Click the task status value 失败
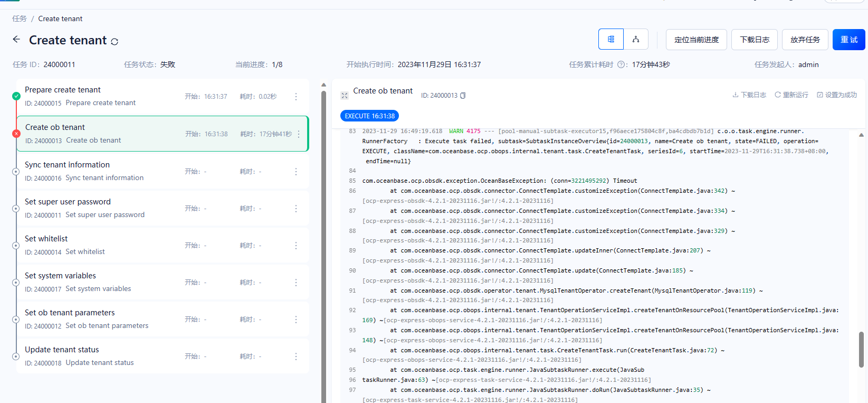The image size is (868, 403). (168, 64)
